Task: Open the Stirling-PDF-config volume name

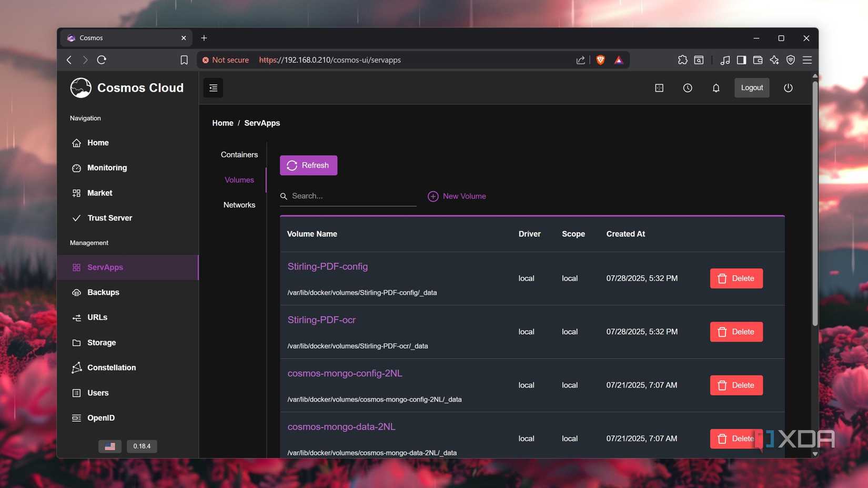Action: [x=328, y=267]
